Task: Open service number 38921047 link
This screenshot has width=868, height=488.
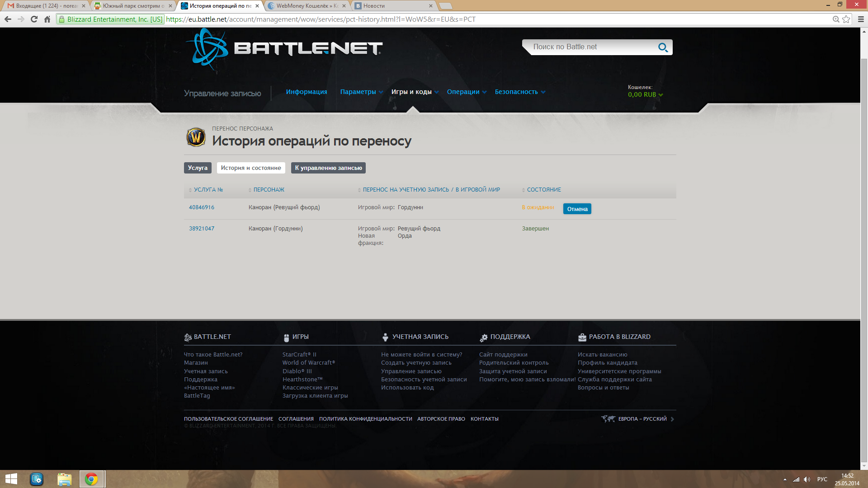Action: (202, 229)
